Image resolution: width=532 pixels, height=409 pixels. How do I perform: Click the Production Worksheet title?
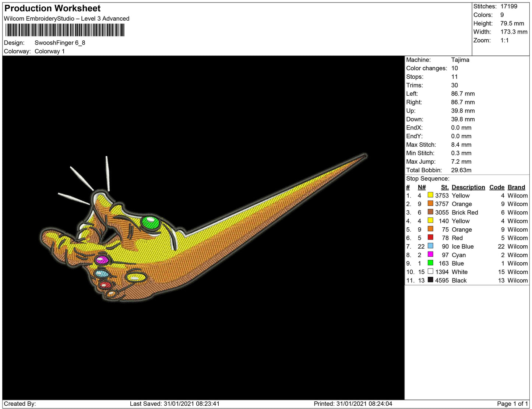[52, 8]
